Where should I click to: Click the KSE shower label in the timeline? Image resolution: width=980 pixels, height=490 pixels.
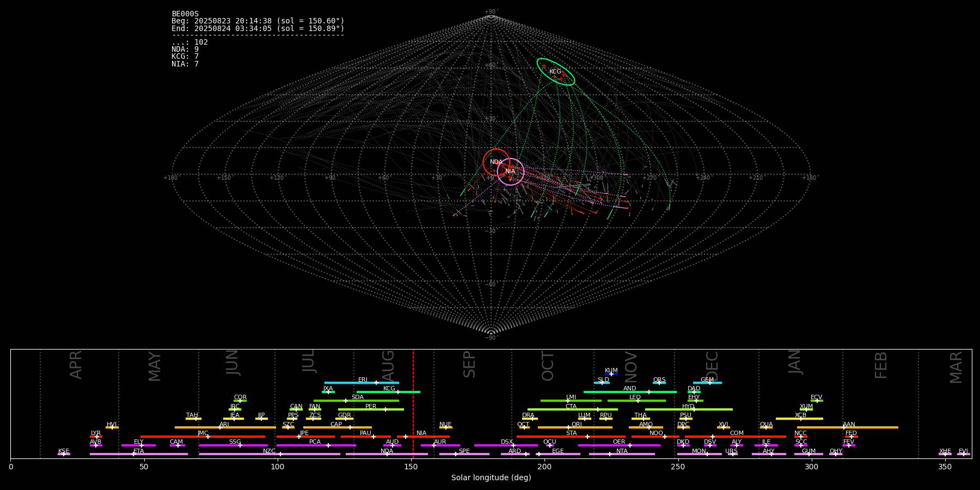click(x=64, y=451)
